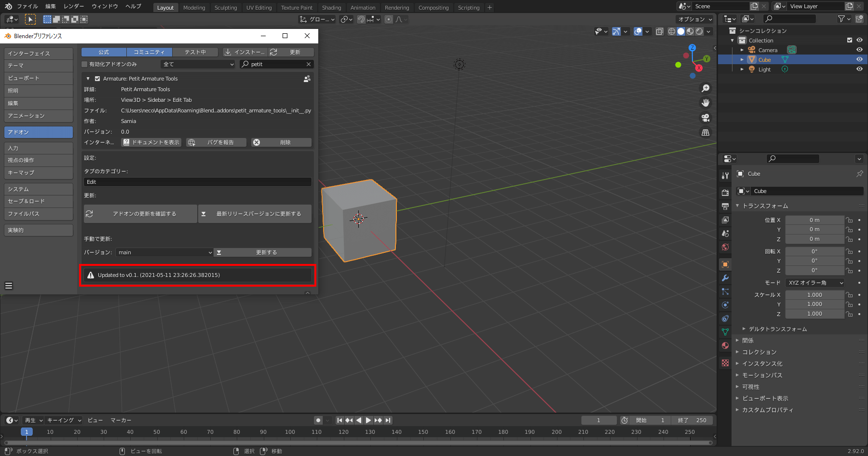
Task: Uncheck the Collection exclude checkbox
Action: point(850,40)
